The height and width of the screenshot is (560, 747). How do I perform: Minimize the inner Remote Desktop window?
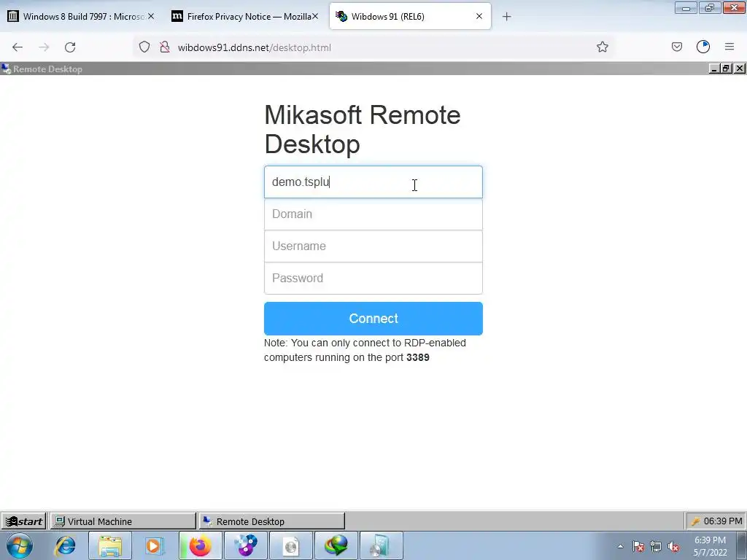[x=714, y=69]
